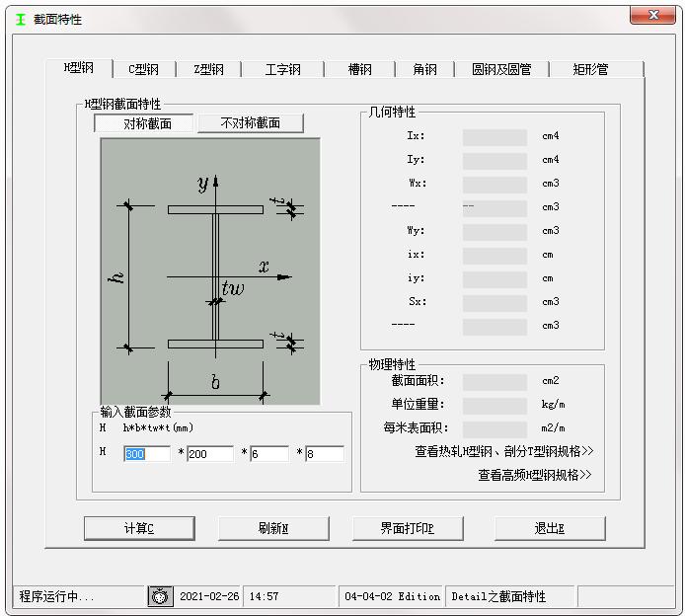Click the clock icon in status bar
Viewport: 685px width, 616px height.
161,596
